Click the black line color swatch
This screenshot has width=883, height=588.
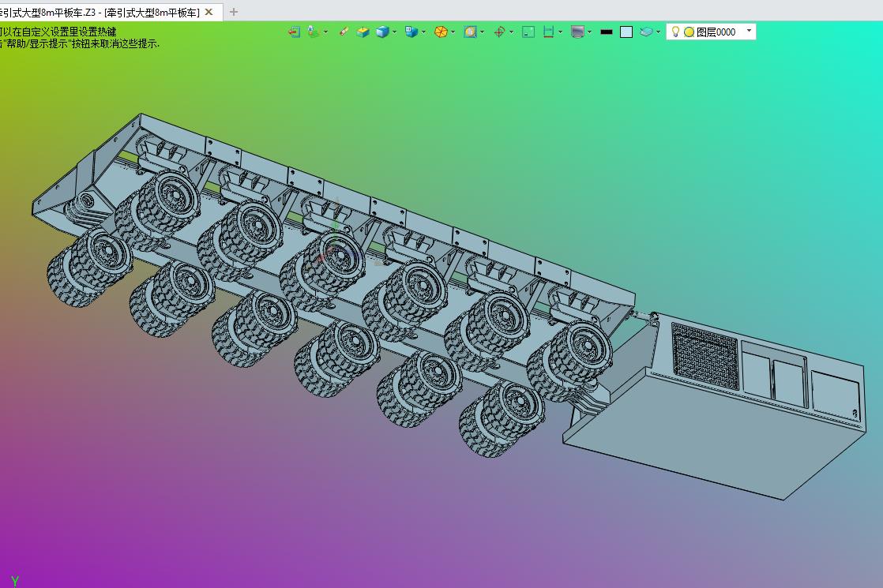coord(607,32)
